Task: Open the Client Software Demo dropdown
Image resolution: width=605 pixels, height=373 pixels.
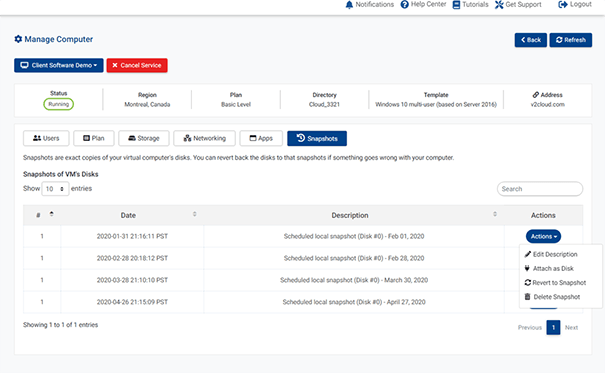Action: (59, 65)
